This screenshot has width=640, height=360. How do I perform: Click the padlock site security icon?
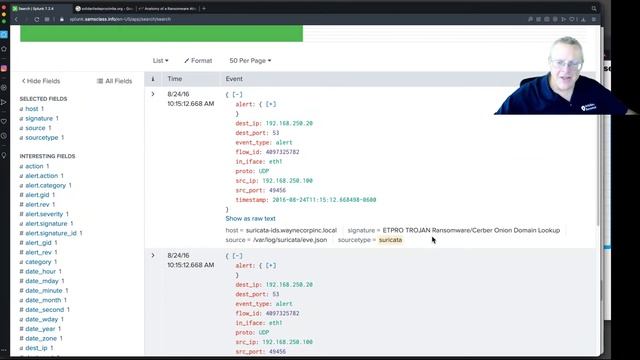62,19
